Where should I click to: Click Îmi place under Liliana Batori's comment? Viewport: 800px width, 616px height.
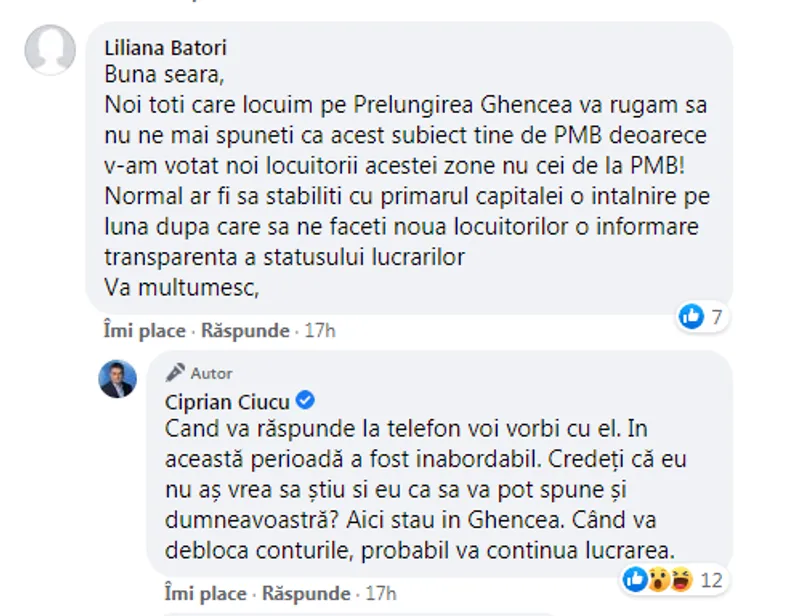(x=144, y=330)
